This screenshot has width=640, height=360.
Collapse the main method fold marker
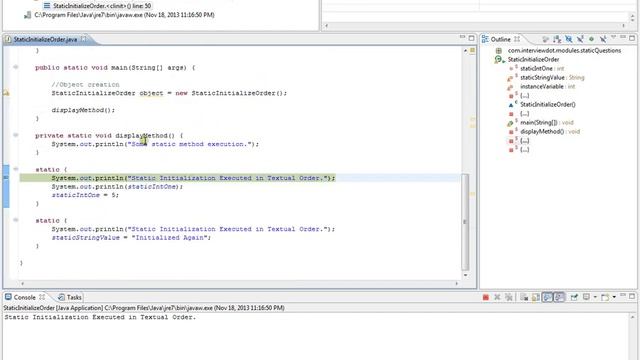tap(16, 67)
